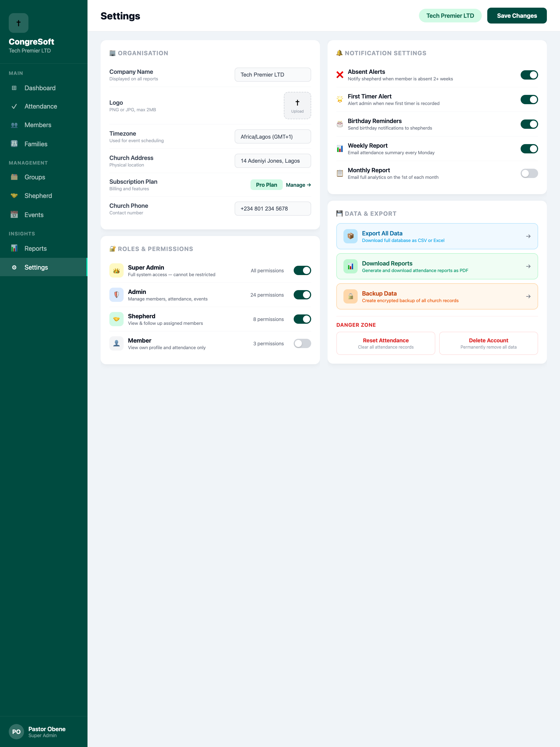Toggle Super Admin permissions switch
560x747 pixels.
pos(302,270)
